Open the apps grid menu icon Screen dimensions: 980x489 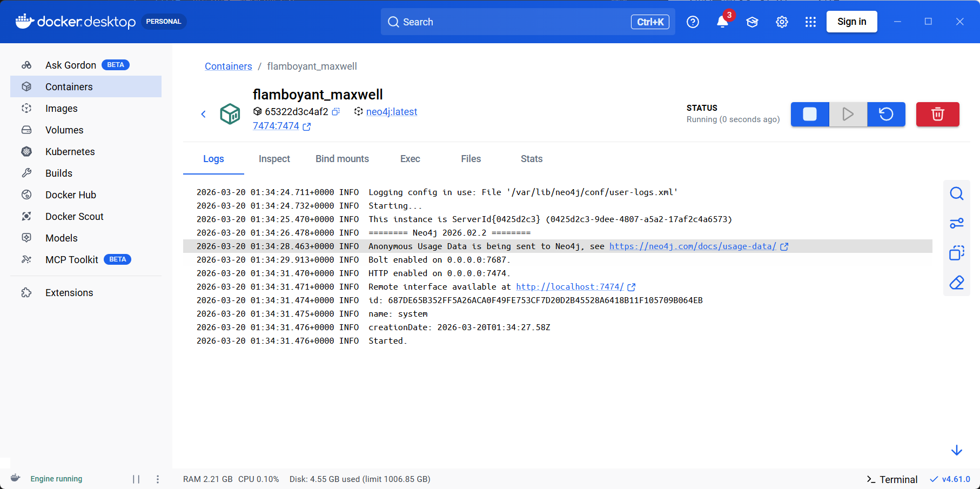810,22
